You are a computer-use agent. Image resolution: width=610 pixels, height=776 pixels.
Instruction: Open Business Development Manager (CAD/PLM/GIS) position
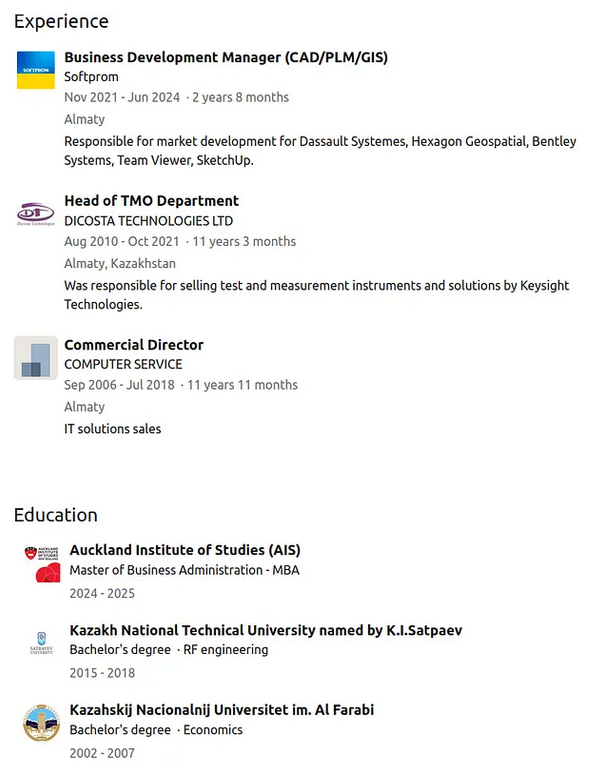coord(226,57)
